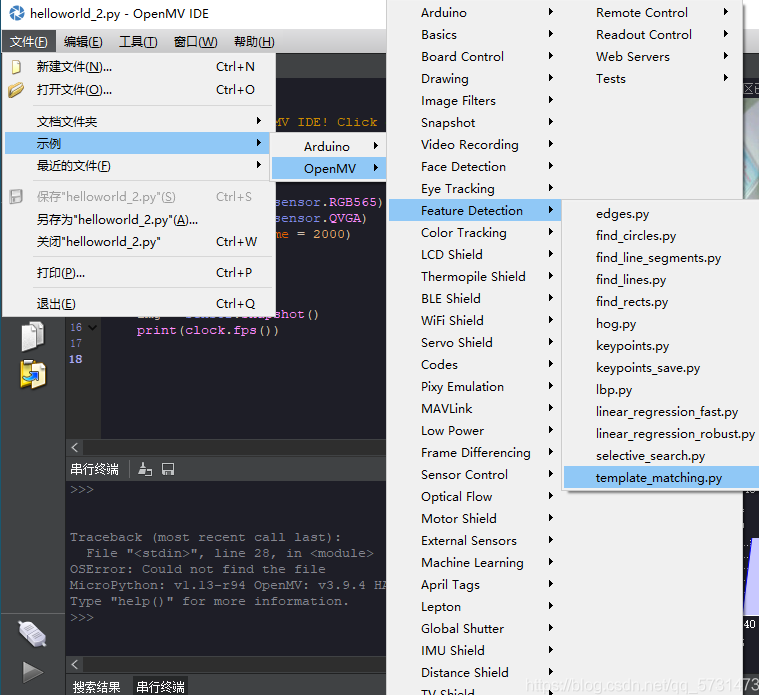This screenshot has width=759, height=695.
Task: Click the green run play button
Action: (32, 672)
